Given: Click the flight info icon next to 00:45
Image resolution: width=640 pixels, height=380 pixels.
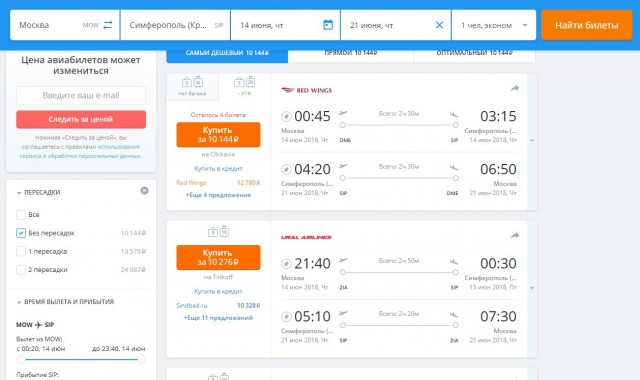Looking at the screenshot, I should [286, 117].
